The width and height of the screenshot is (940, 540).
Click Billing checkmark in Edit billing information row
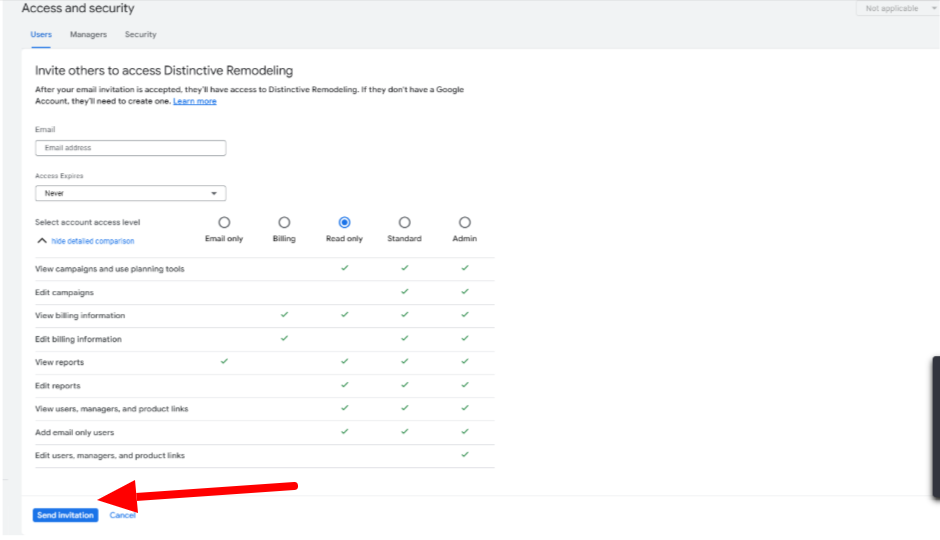point(284,338)
